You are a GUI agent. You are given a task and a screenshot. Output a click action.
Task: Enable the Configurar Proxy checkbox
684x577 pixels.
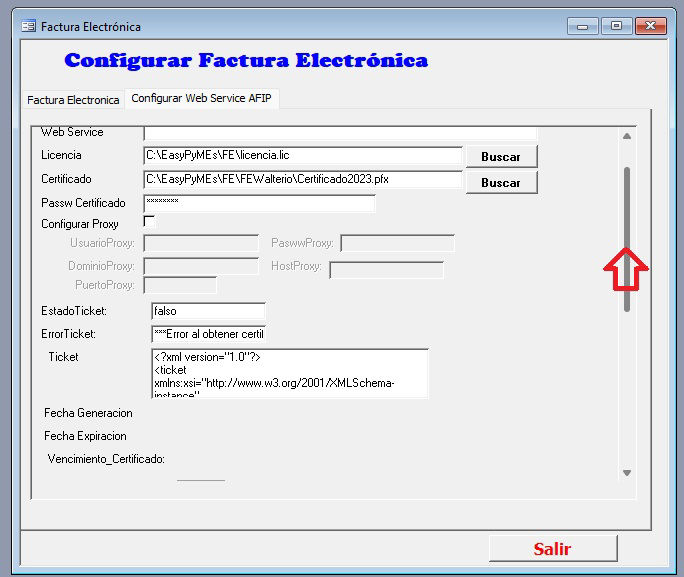point(150,221)
